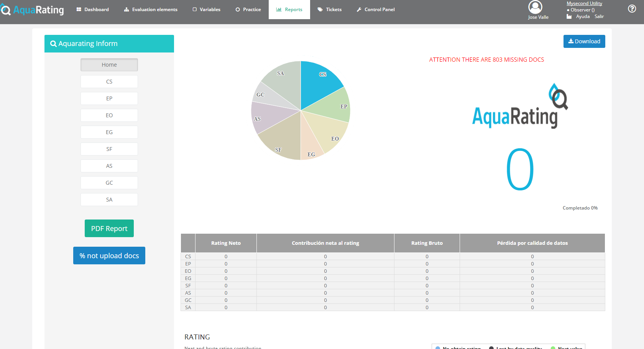644x349 pixels.
Task: Open the Practice section
Action: tap(248, 10)
